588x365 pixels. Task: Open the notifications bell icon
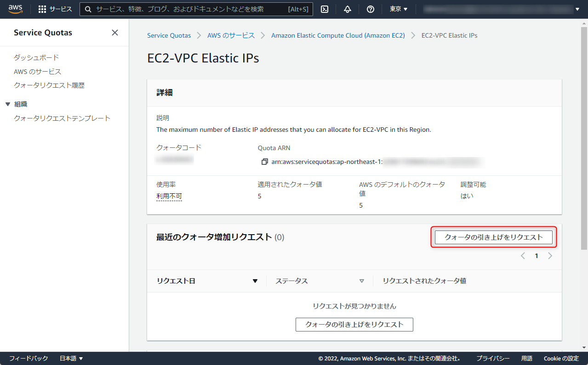(348, 9)
